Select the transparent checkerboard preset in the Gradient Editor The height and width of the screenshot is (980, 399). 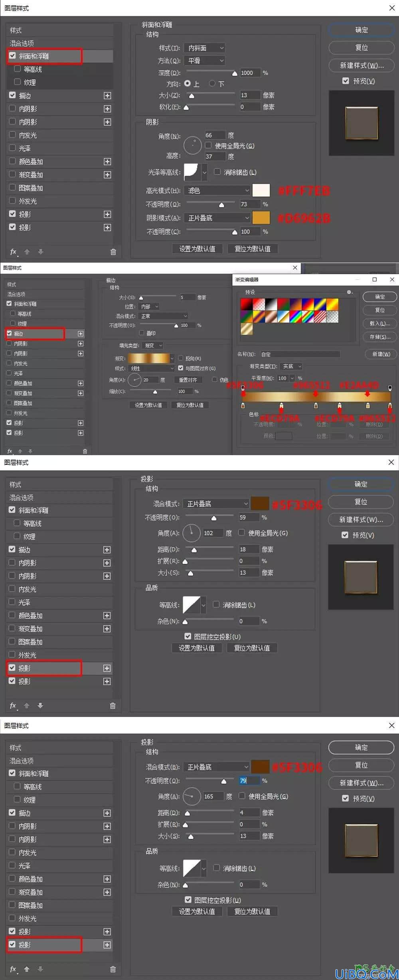[x=332, y=317]
